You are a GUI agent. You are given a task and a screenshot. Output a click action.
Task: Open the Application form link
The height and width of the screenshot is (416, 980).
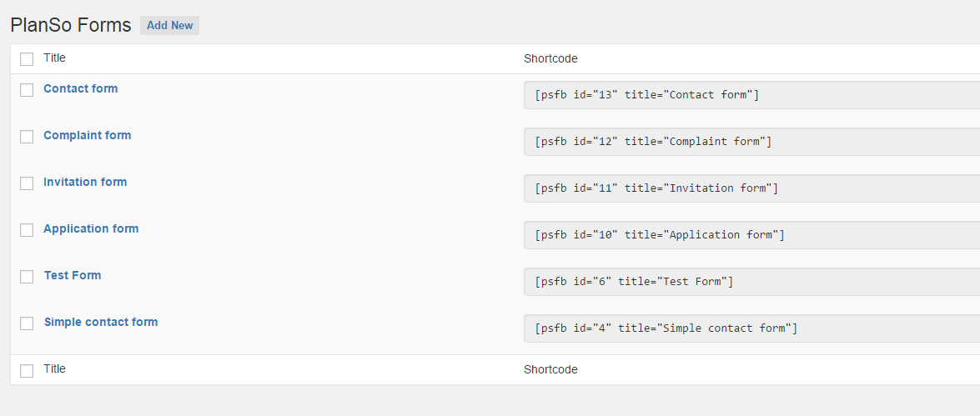(x=91, y=228)
